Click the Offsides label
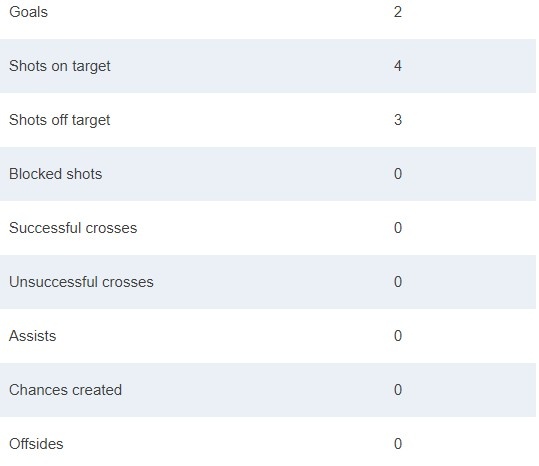 click(36, 444)
